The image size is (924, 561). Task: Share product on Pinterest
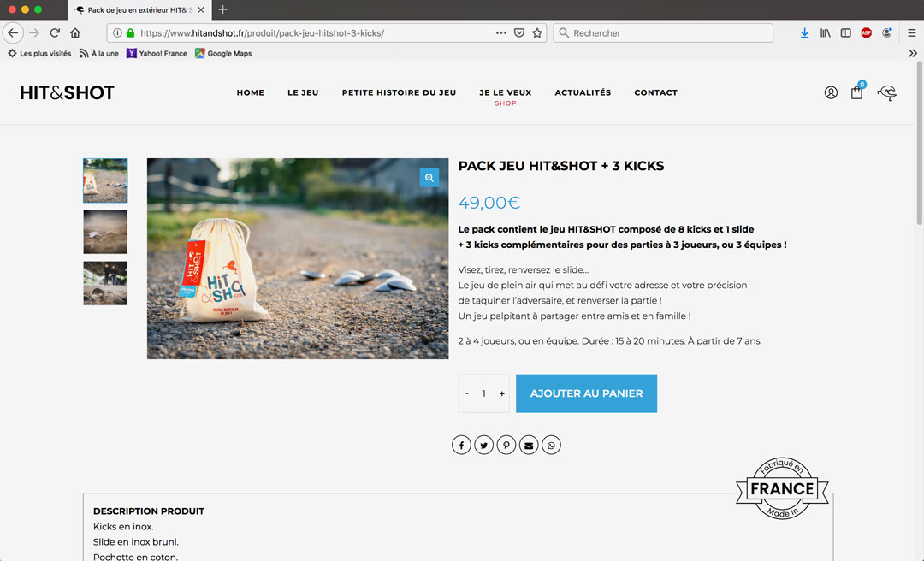pyautogui.click(x=506, y=445)
